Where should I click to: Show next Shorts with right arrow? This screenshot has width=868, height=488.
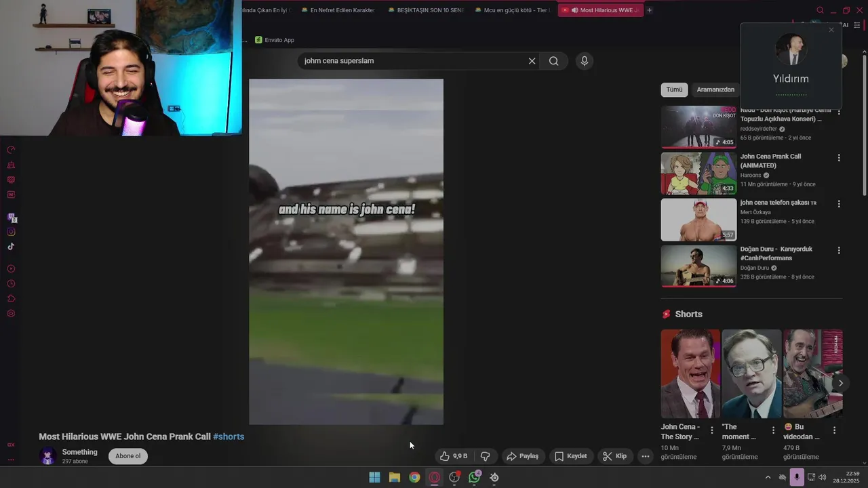click(x=840, y=383)
